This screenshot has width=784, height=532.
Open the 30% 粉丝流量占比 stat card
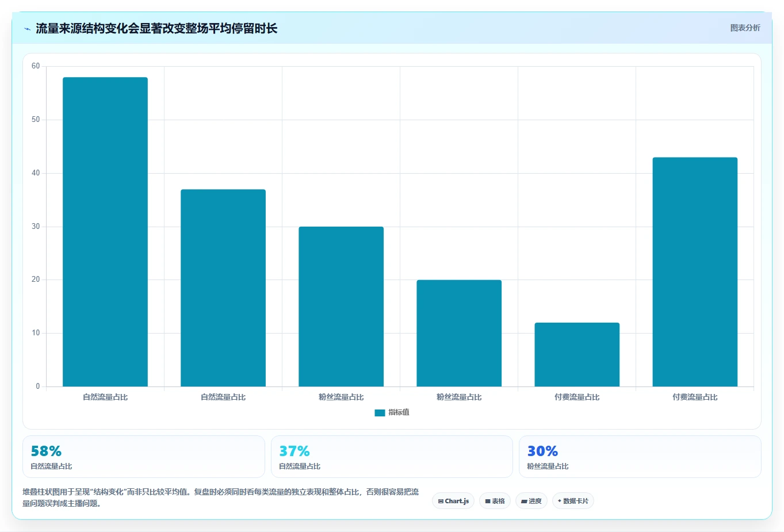(640, 457)
